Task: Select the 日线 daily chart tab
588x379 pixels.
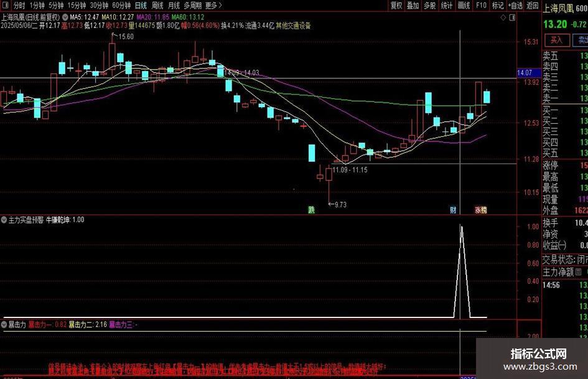Action: point(141,6)
